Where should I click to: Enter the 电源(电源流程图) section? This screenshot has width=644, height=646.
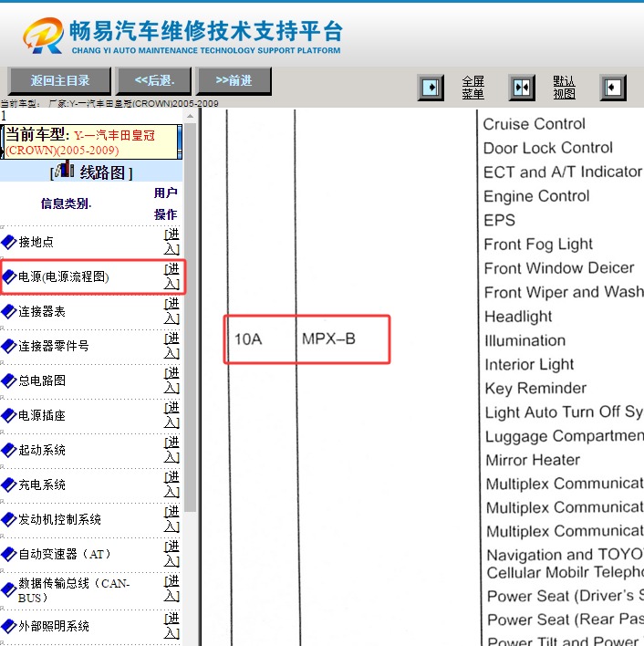pos(171,276)
